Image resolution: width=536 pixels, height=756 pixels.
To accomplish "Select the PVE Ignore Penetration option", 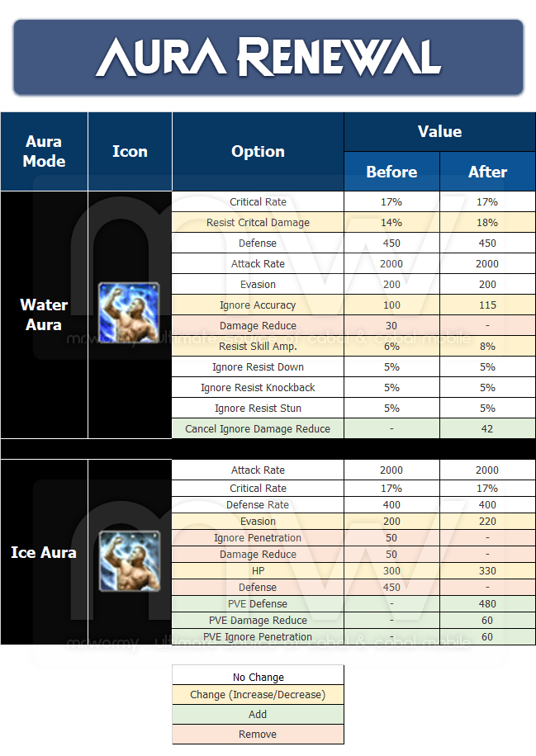I will 258,637.
